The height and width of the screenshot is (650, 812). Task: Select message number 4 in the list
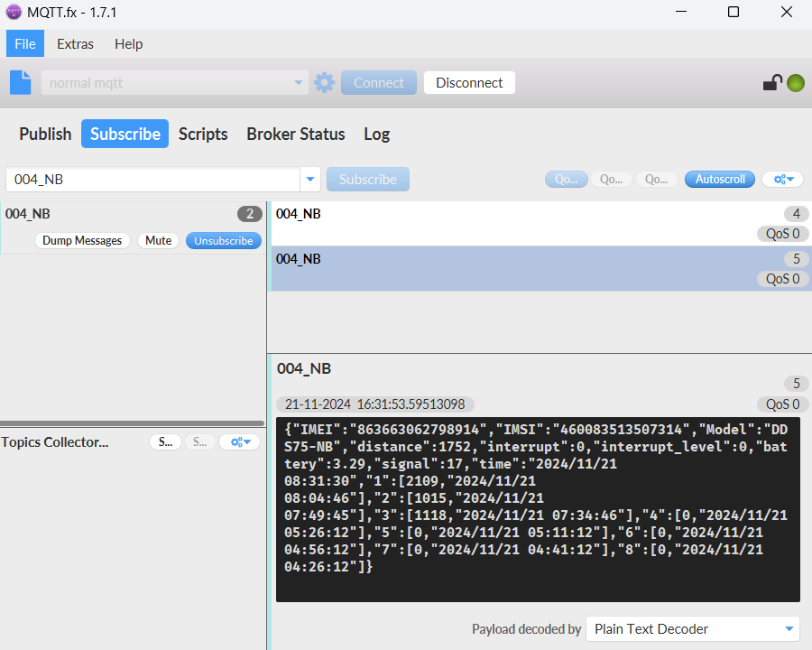click(541, 224)
